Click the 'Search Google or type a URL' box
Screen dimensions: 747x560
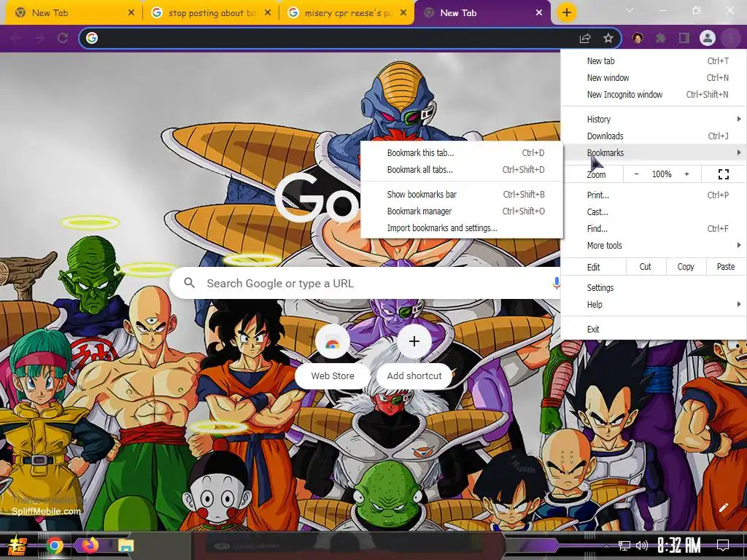(365, 284)
